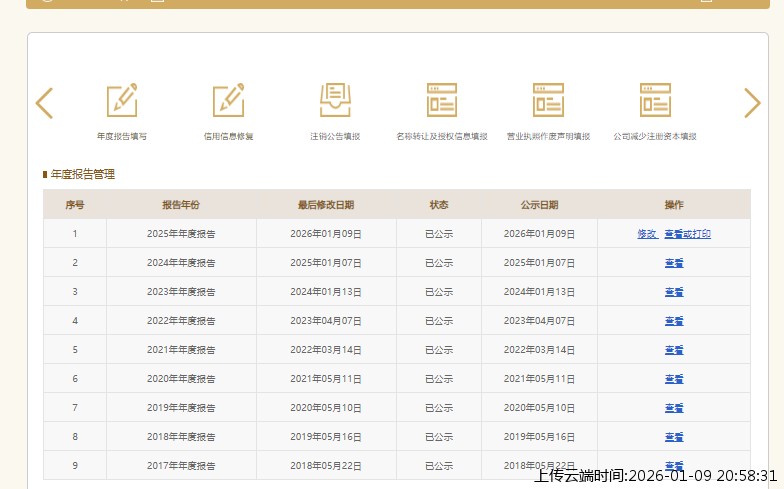Click 修改 for the 2025 annual report
The height and width of the screenshot is (489, 784).
[x=647, y=234]
